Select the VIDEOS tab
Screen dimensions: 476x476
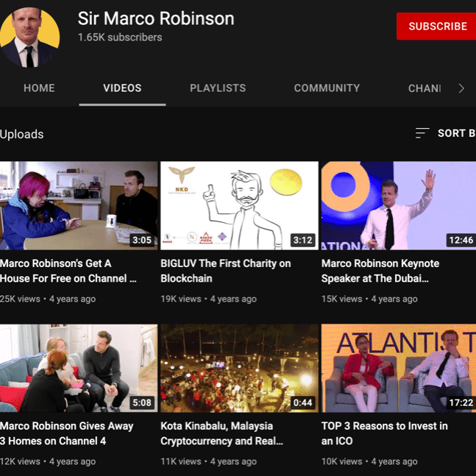[122, 88]
